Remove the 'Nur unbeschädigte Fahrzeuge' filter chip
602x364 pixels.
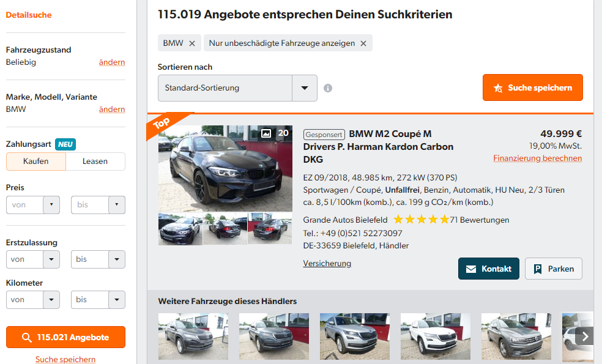(363, 43)
